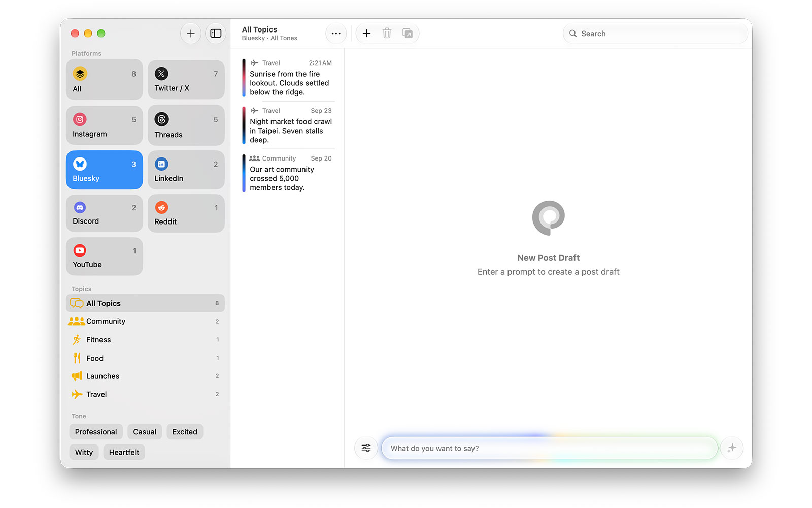
Task: Toggle the Casual tone filter
Action: pos(145,432)
